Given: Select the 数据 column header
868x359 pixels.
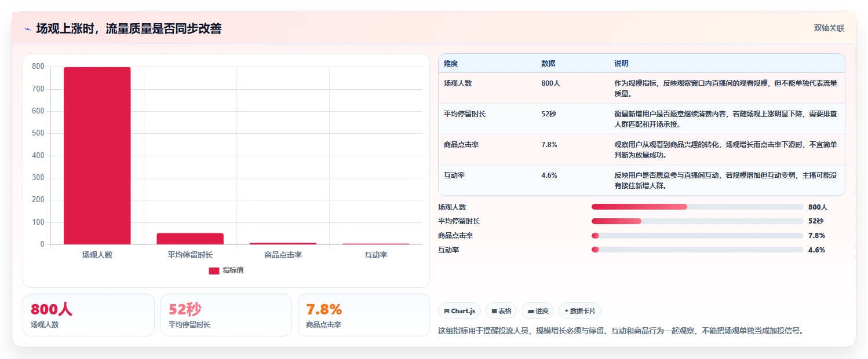Looking at the screenshot, I should pos(548,64).
